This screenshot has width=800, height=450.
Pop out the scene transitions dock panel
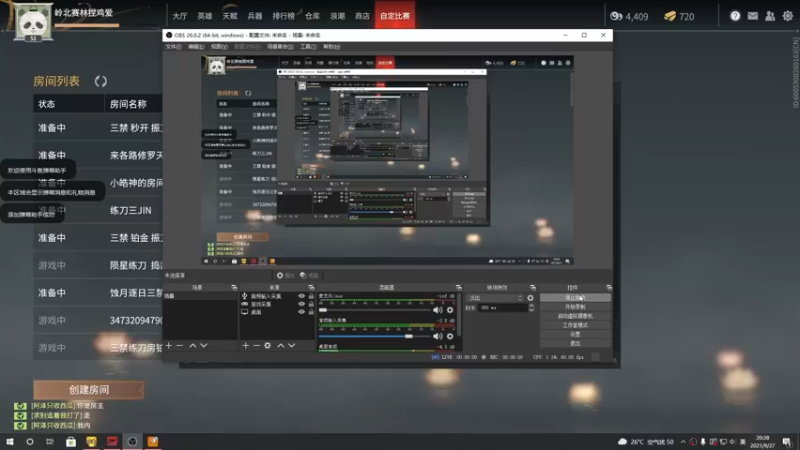click(533, 288)
